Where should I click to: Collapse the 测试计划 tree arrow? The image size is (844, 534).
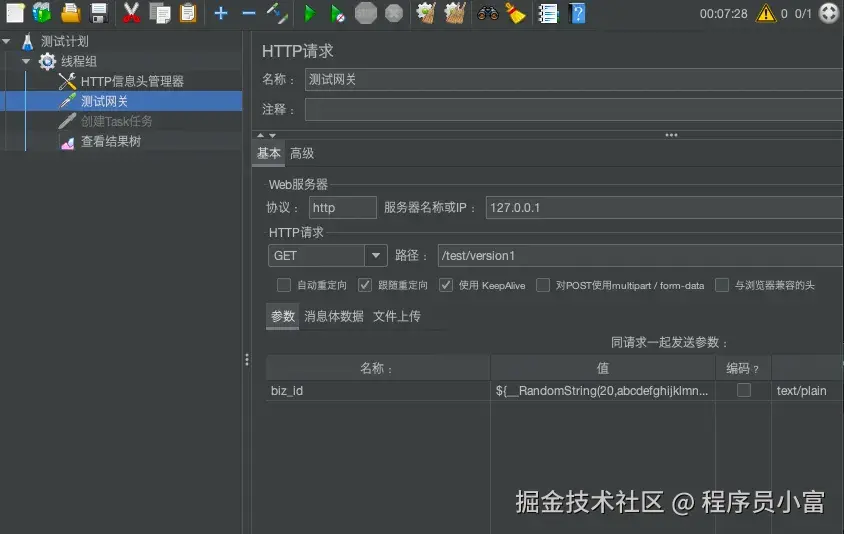pyautogui.click(x=6, y=41)
